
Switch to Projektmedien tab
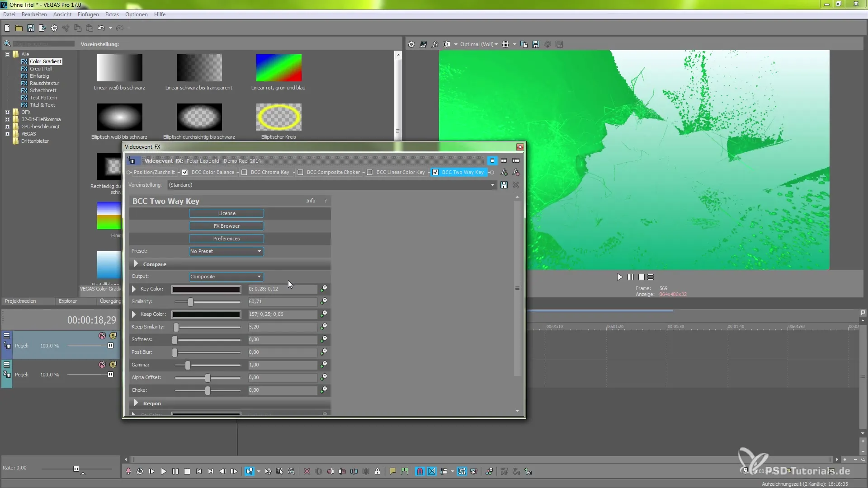click(20, 301)
